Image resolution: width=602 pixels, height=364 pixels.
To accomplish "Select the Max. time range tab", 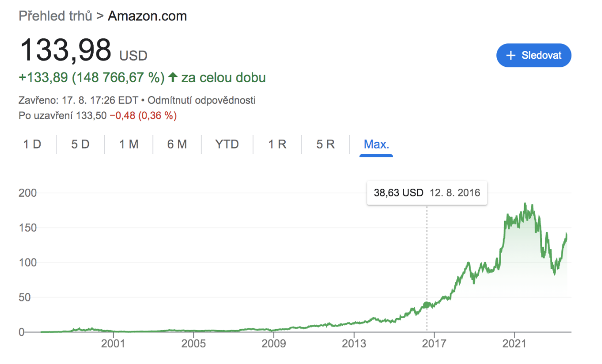I will [376, 144].
